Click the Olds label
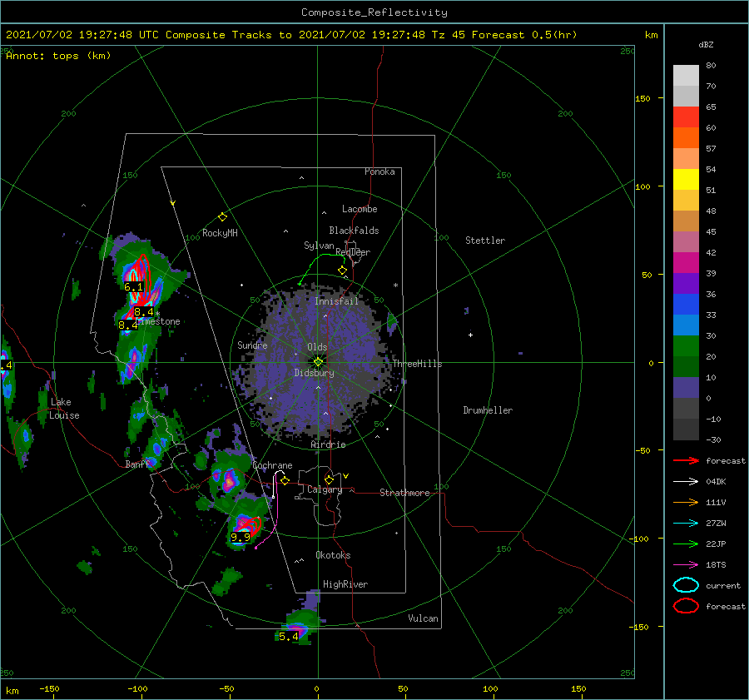Screen dimensions: 749x700 pyautogui.click(x=317, y=347)
